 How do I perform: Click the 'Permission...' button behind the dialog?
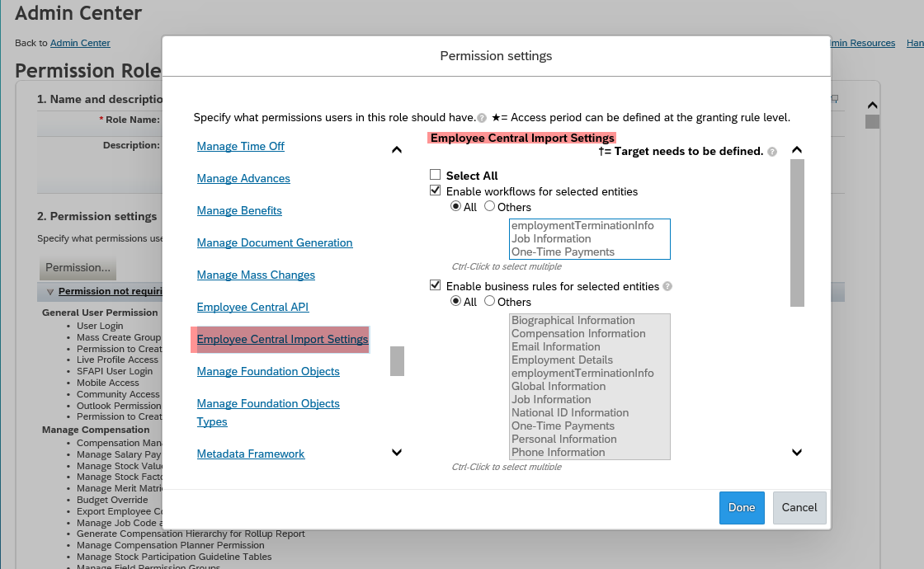point(78,268)
